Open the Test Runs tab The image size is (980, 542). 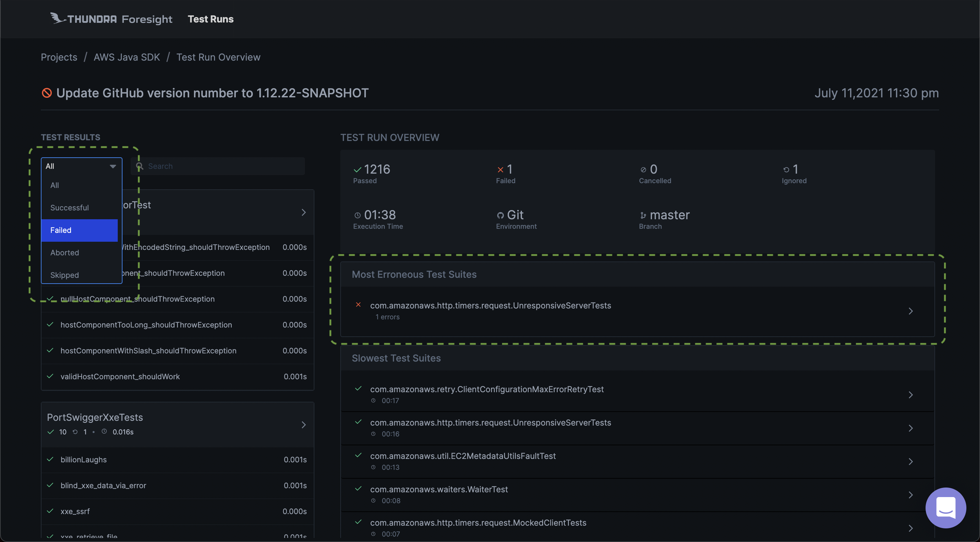tap(210, 19)
